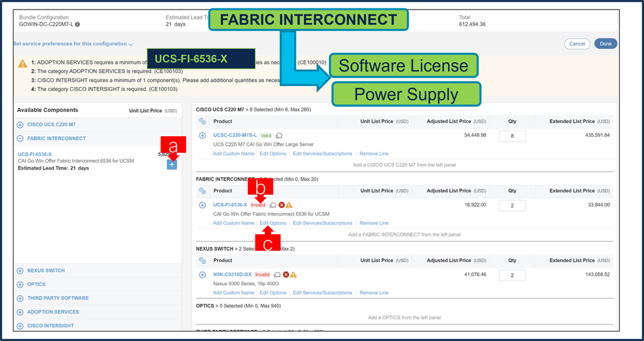Click Edit Options for UCS-FI-6536-X
Image resolution: width=644 pixels, height=341 pixels.
click(273, 223)
